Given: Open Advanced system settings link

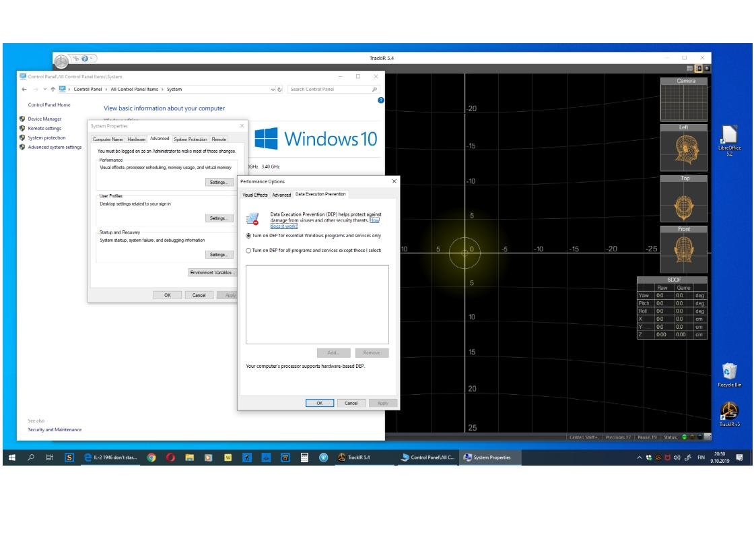Looking at the screenshot, I should [55, 147].
